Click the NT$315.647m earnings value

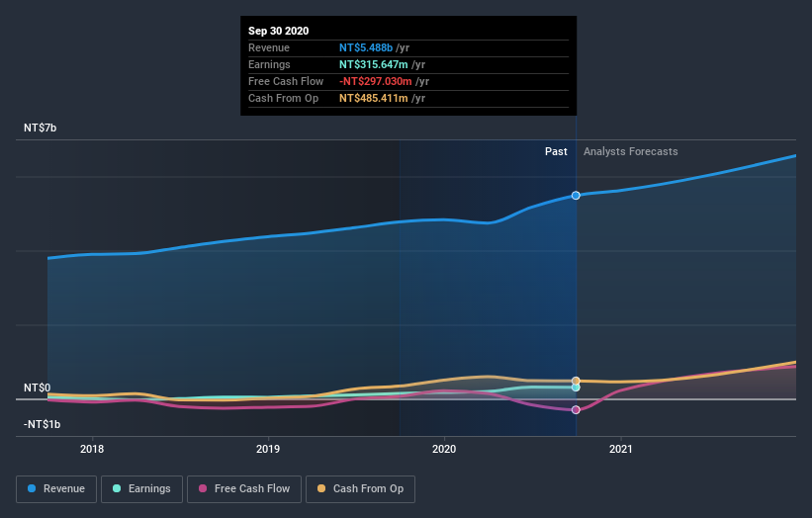374,64
